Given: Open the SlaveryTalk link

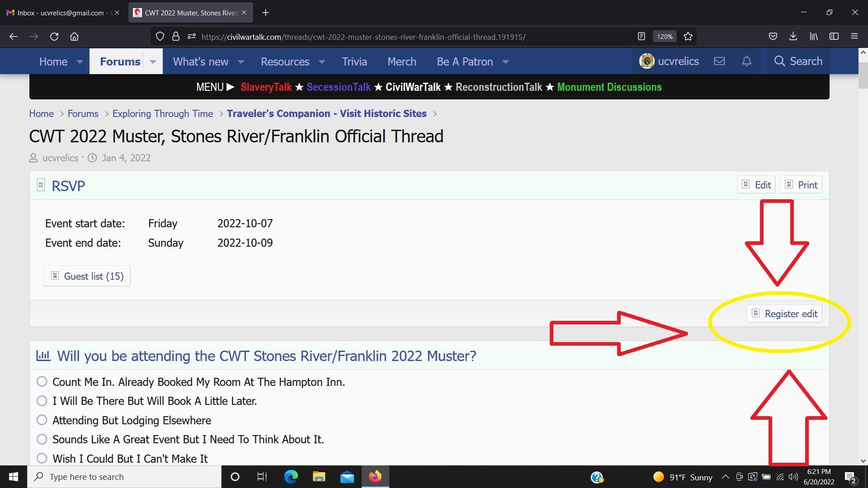Looking at the screenshot, I should pyautogui.click(x=266, y=87).
